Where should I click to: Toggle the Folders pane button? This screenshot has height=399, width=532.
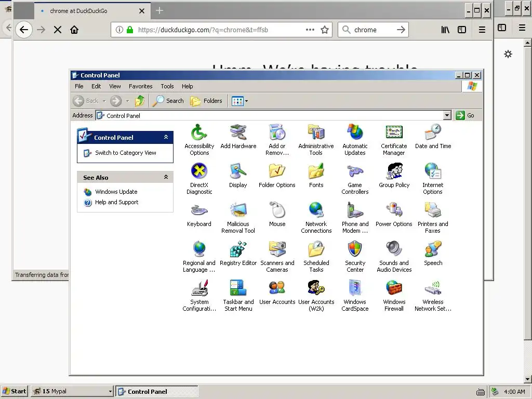pos(206,101)
